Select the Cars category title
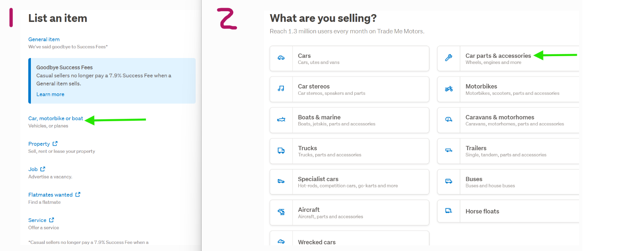Image resolution: width=644 pixels, height=251 pixels. [x=304, y=56]
